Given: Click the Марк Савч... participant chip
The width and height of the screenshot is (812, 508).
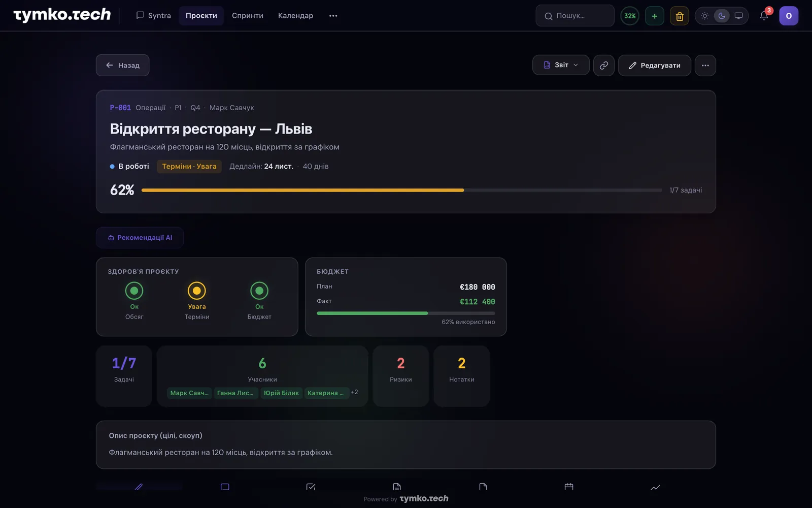Looking at the screenshot, I should [x=189, y=393].
